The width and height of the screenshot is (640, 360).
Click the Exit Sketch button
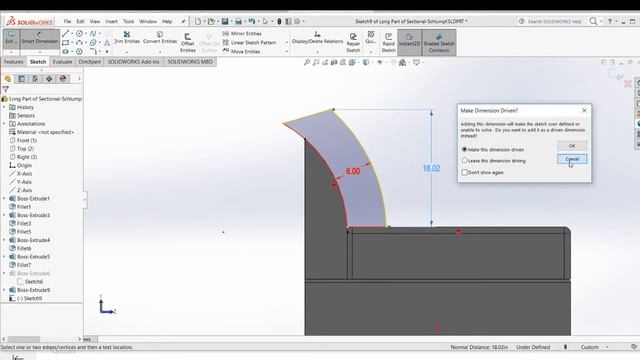(x=11, y=39)
